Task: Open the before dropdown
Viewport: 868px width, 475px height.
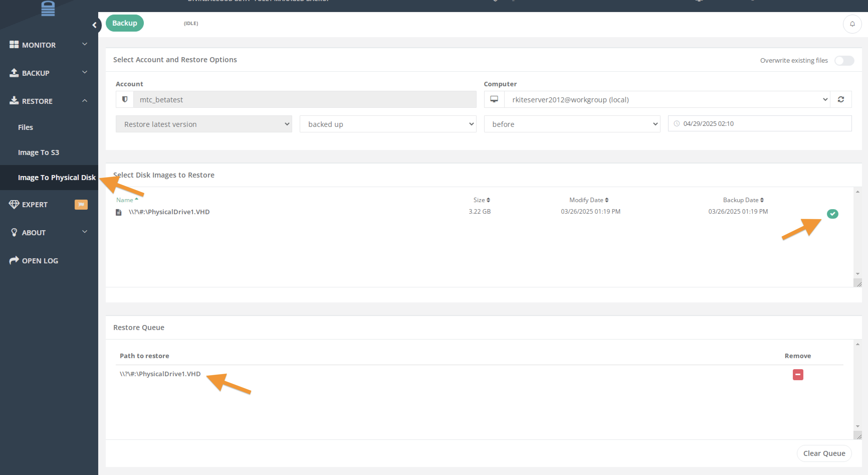Action: coord(572,124)
